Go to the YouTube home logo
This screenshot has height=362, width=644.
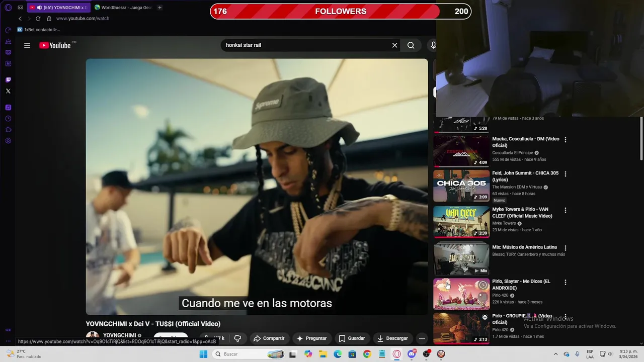pyautogui.click(x=55, y=45)
